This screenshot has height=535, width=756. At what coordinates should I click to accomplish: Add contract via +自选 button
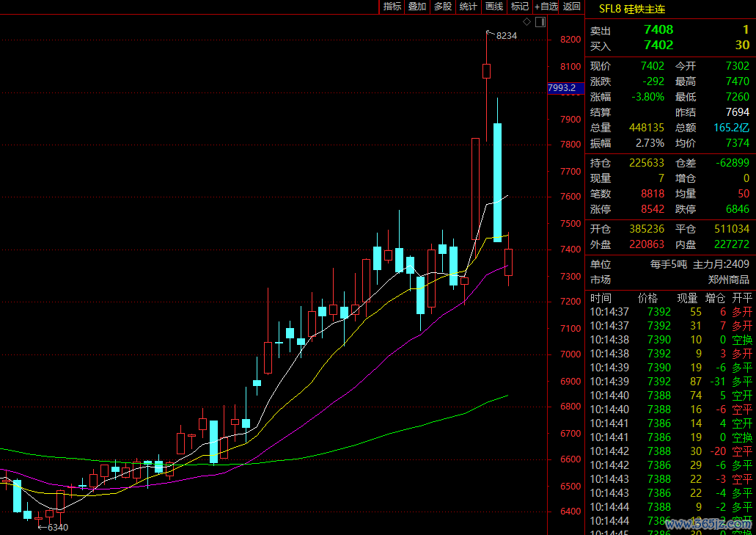coord(546,7)
